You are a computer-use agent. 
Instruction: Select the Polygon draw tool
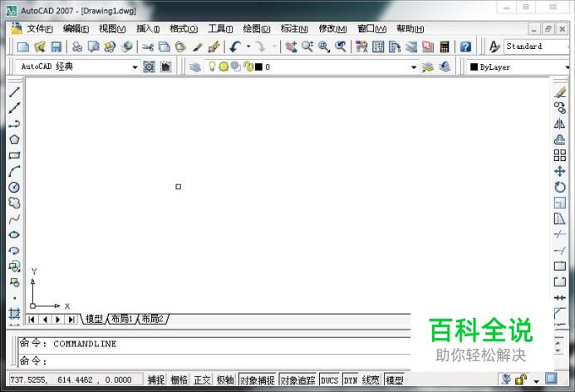coord(14,140)
